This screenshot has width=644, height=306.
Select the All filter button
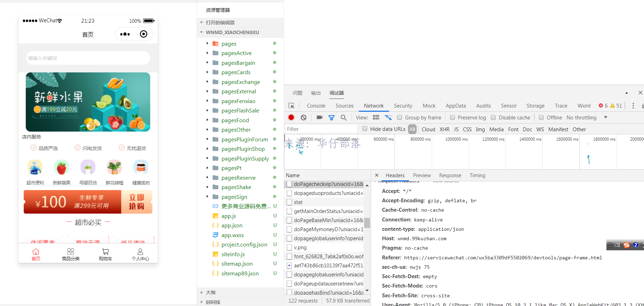pyautogui.click(x=412, y=129)
